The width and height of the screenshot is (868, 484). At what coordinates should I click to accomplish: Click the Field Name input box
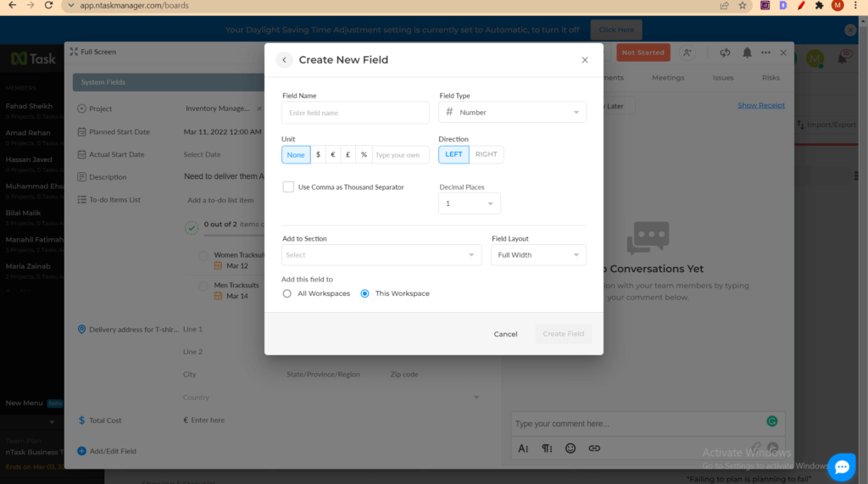(355, 113)
